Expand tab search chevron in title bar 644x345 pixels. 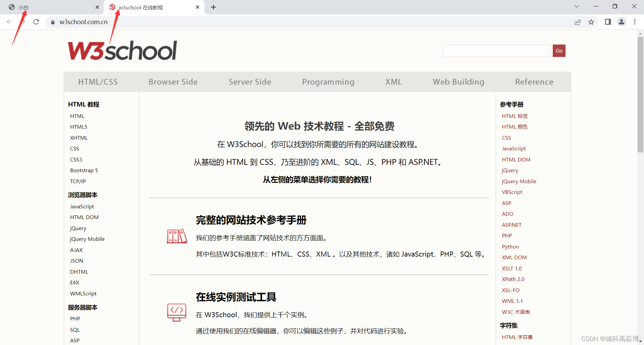pos(577,6)
